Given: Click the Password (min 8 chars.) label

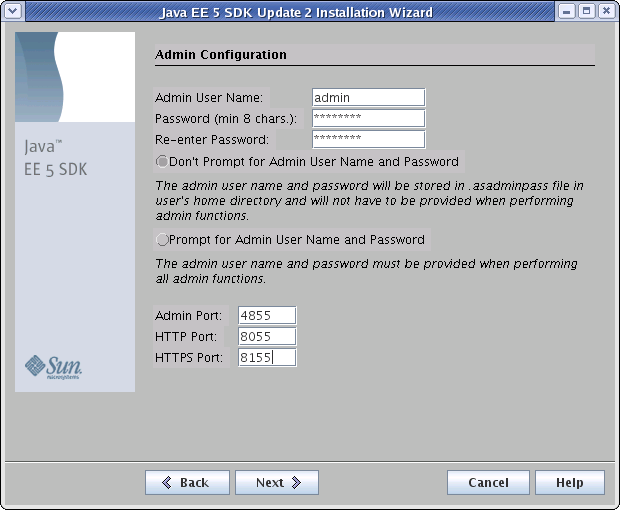Looking at the screenshot, I should point(226,119).
